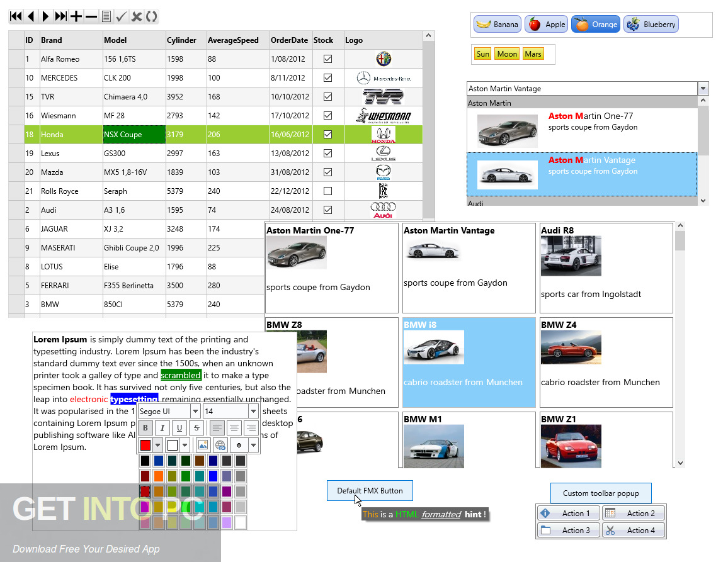Screen dimensions: 728x562
Task: Center-align text in editor toolbar
Action: [x=234, y=428]
